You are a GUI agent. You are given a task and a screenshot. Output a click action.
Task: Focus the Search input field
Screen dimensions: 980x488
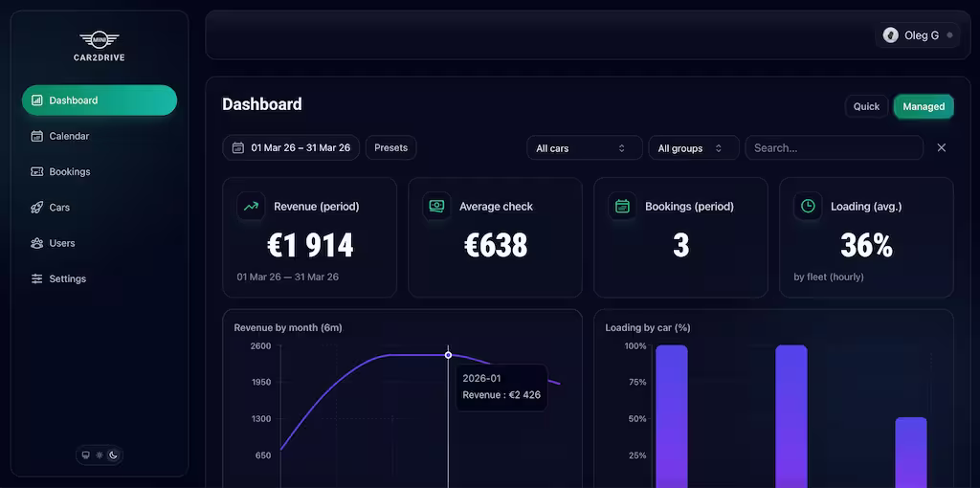[835, 148]
